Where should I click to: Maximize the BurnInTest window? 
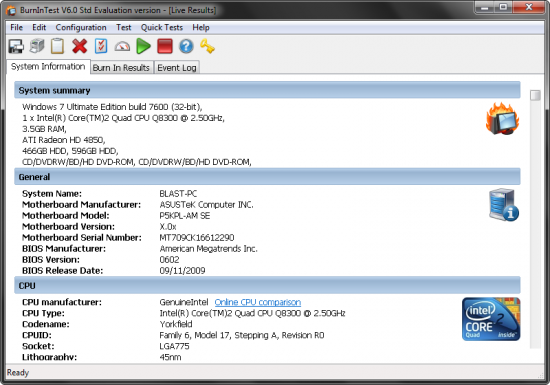(x=503, y=7)
